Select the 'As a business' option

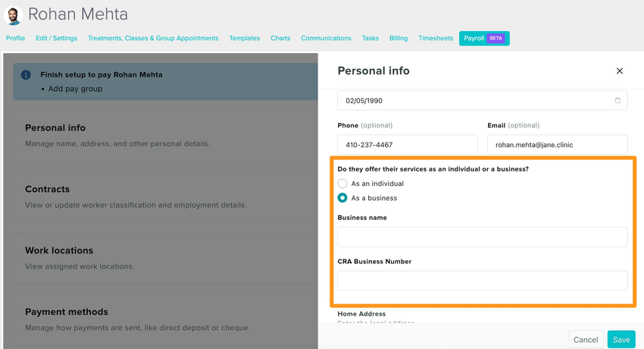coord(342,198)
